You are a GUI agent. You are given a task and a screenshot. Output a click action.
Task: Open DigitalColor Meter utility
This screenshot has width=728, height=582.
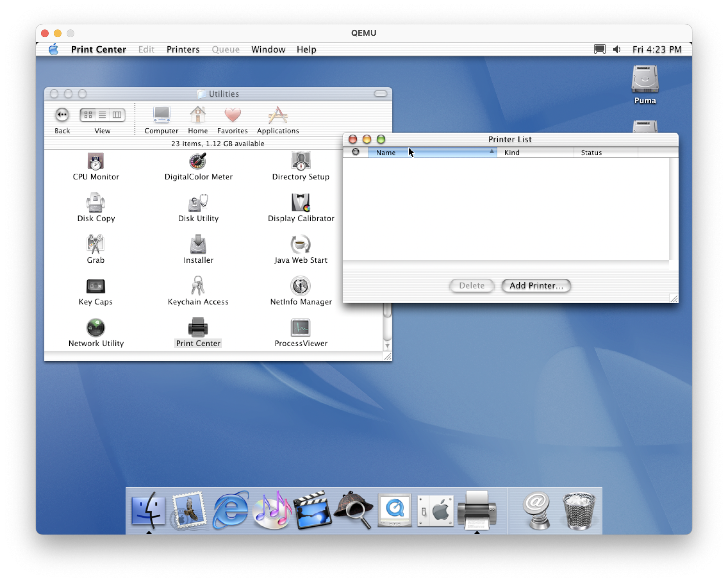(x=198, y=162)
